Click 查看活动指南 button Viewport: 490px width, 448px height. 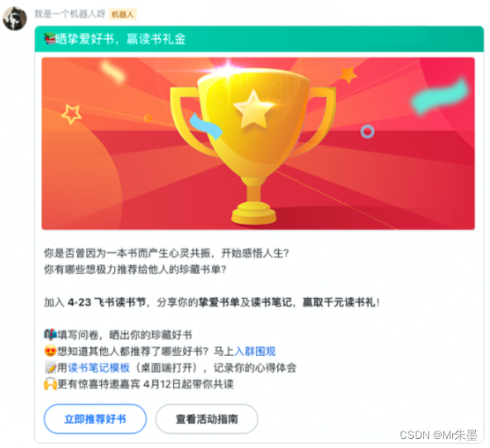tap(207, 419)
